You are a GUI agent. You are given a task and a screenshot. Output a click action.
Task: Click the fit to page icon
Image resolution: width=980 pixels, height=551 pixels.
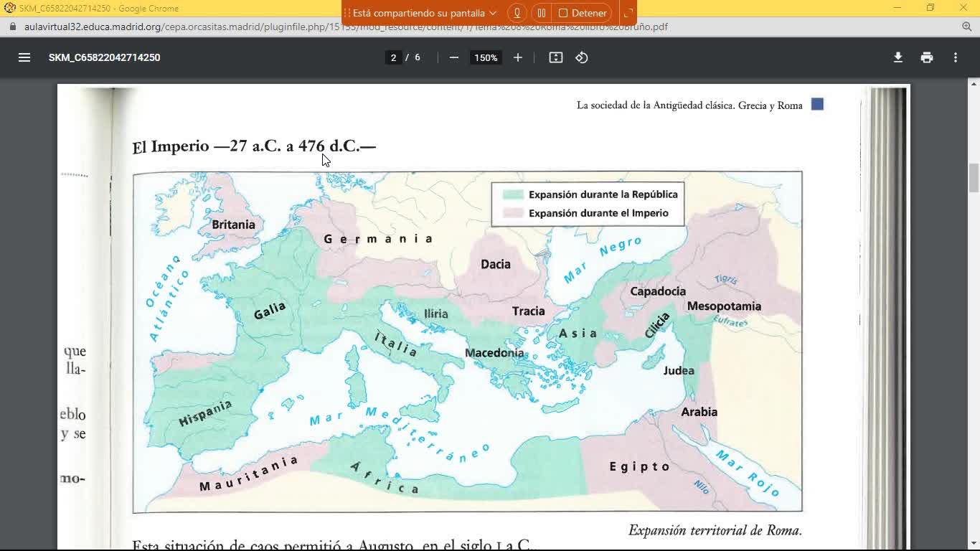click(556, 57)
